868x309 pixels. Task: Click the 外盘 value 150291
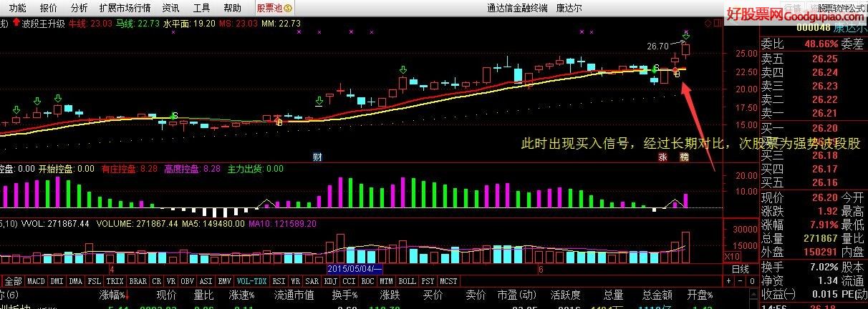point(819,251)
